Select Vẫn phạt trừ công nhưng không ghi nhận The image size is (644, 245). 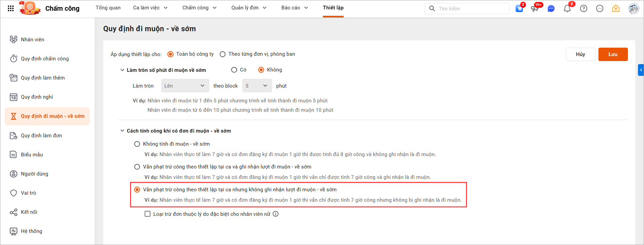[137, 190]
